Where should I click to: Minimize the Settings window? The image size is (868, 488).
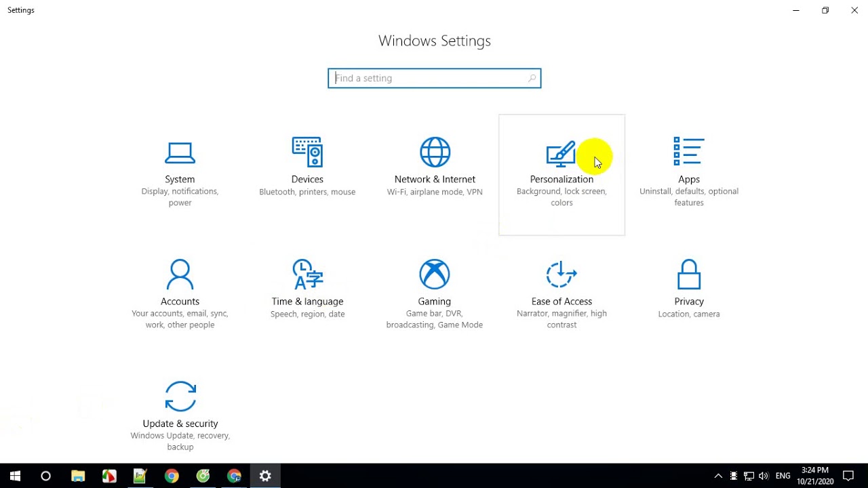point(796,10)
